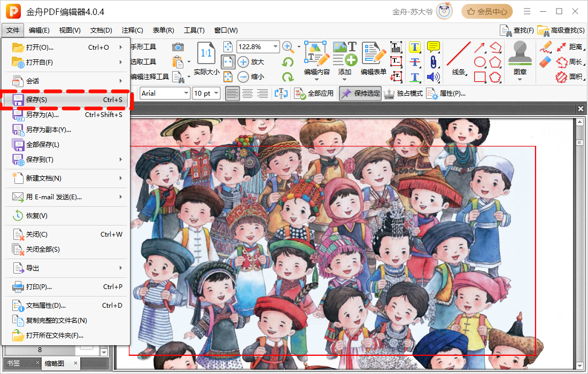The height and width of the screenshot is (374, 588).
Task: Expand Open From submenu arrow
Action: 121,62
